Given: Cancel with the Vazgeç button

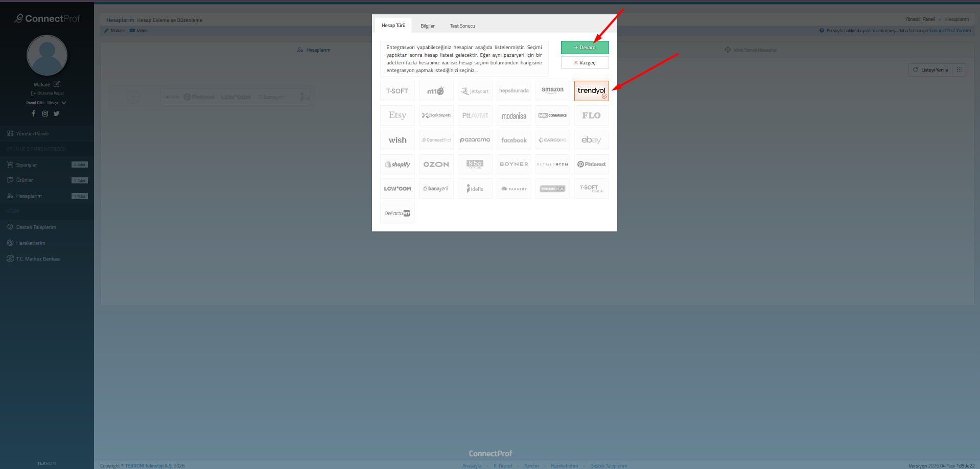Looking at the screenshot, I should tap(585, 63).
